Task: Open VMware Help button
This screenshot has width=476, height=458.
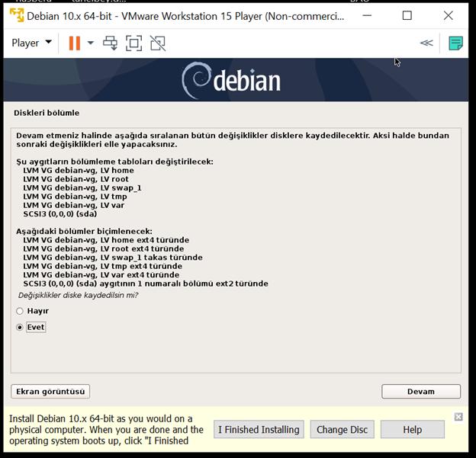Action: pyautogui.click(x=412, y=430)
